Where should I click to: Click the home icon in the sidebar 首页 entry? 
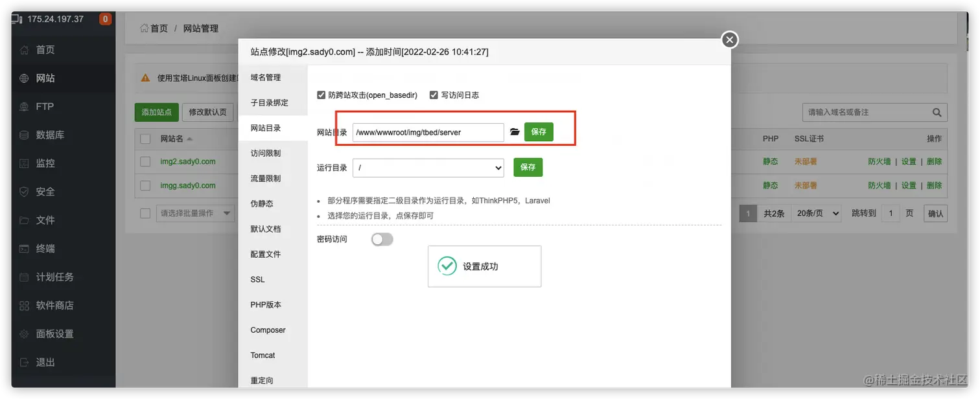point(25,50)
